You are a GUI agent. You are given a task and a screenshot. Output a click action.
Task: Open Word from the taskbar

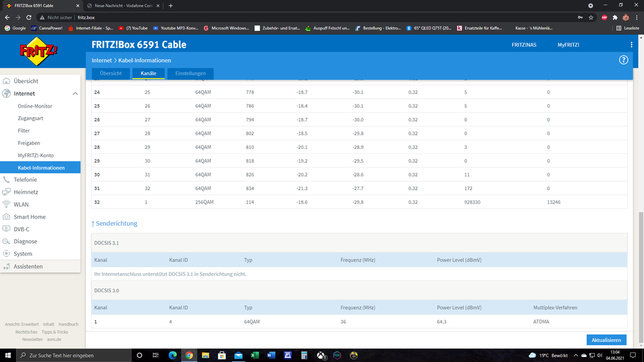(271, 356)
